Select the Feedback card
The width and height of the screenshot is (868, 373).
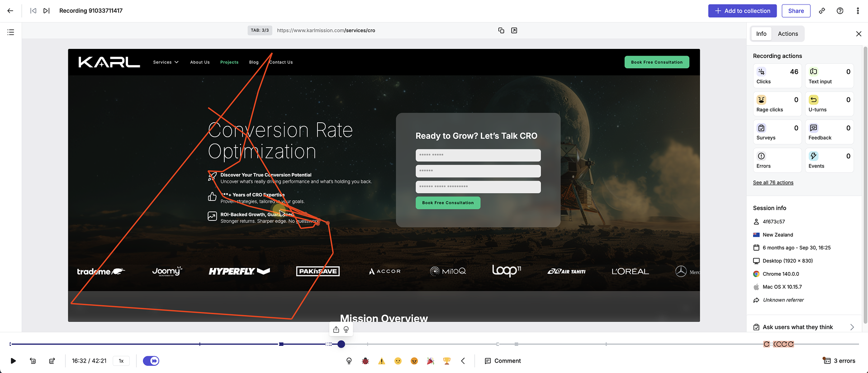point(829,132)
